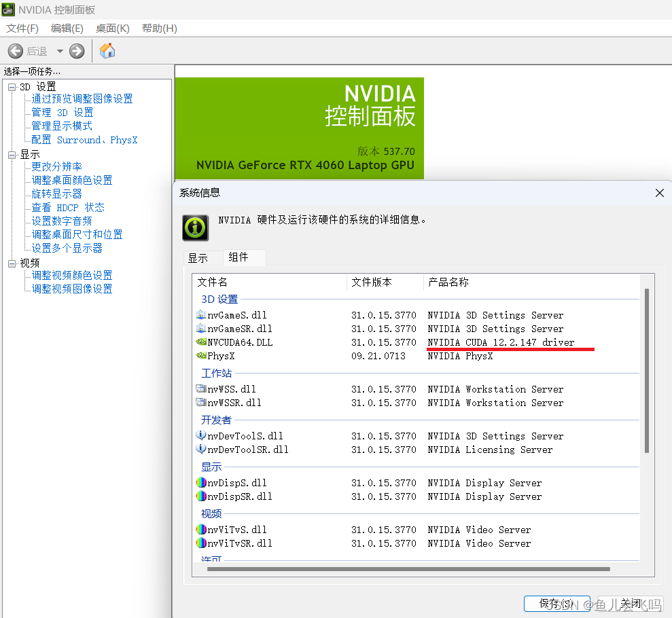Click the nvWSSR.dll file icon

pos(200,402)
